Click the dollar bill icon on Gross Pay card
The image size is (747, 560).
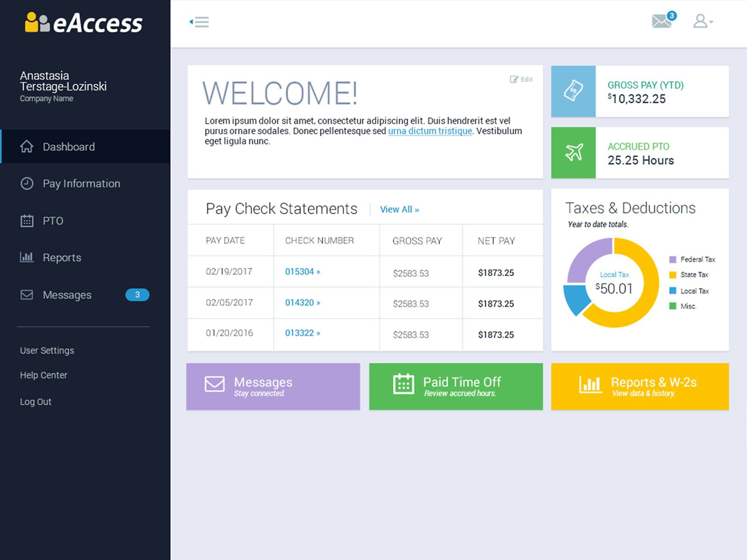[x=573, y=91]
